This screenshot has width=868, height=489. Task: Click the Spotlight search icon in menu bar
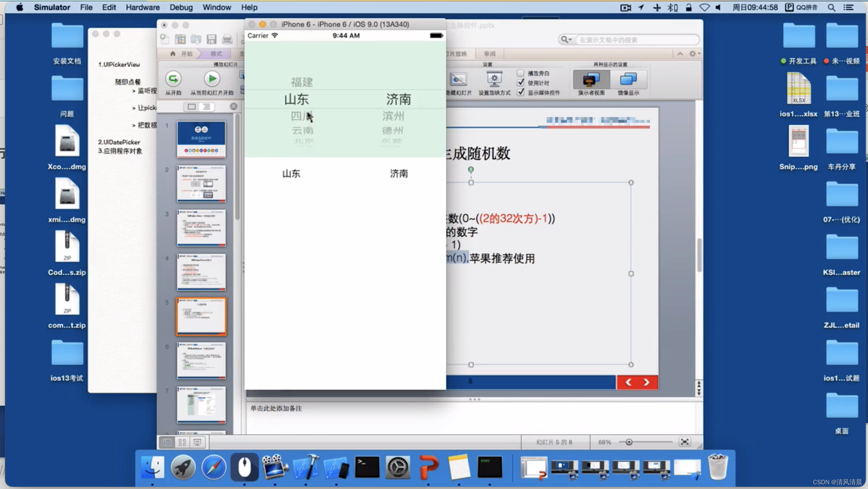[831, 7]
